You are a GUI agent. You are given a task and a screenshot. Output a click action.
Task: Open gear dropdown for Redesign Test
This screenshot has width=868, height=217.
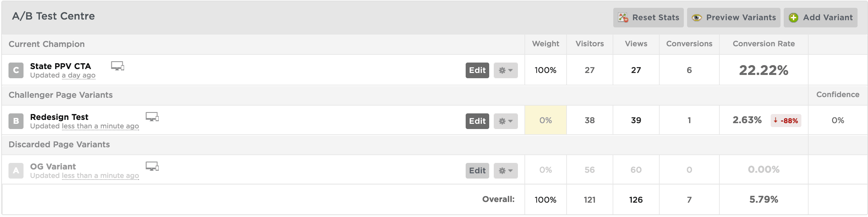[x=506, y=121]
